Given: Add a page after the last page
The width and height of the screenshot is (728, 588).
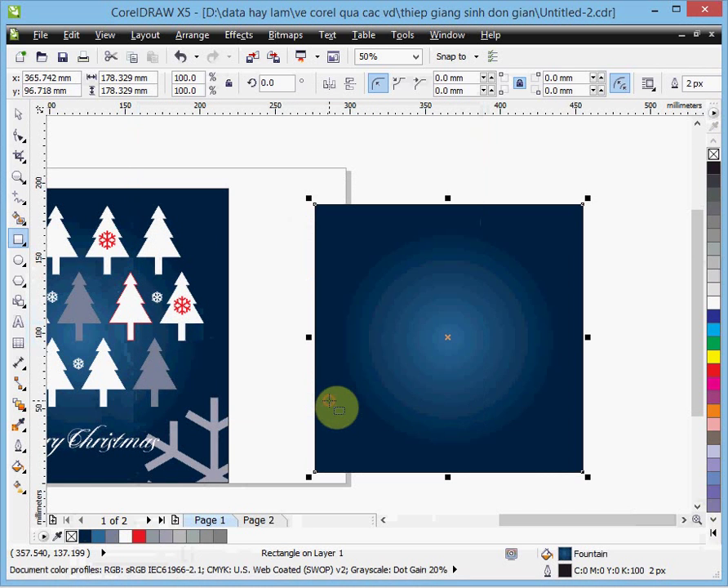Looking at the screenshot, I should point(175,520).
